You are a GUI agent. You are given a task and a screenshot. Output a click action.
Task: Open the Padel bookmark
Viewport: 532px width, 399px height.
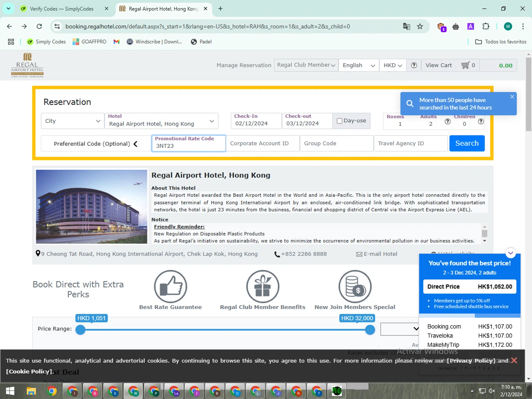[201, 41]
